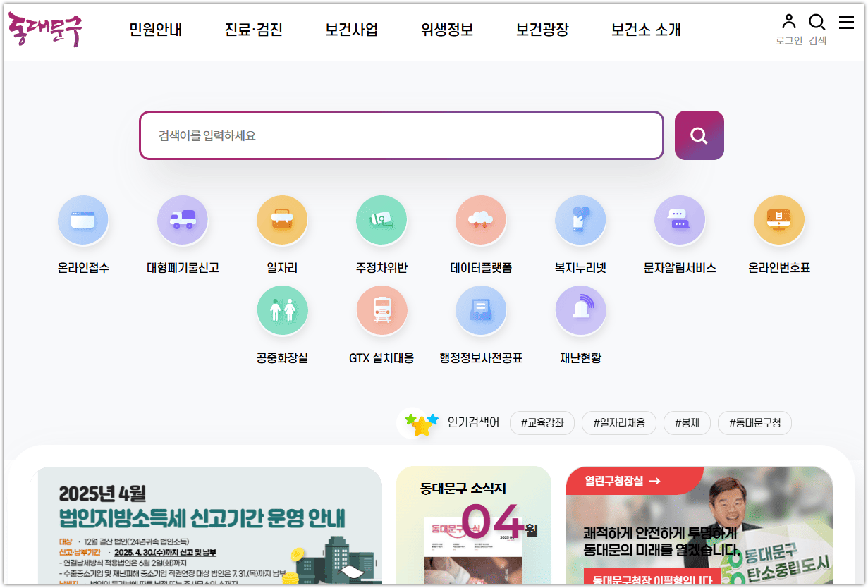Click inside the 검색어를 입력하세요 search field

click(x=401, y=135)
